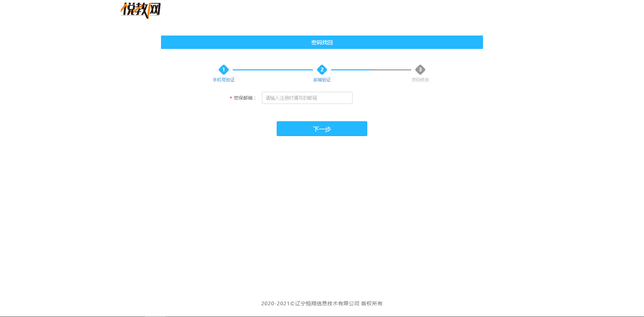
Task: Select the 手机号验证 step label
Action: point(224,80)
